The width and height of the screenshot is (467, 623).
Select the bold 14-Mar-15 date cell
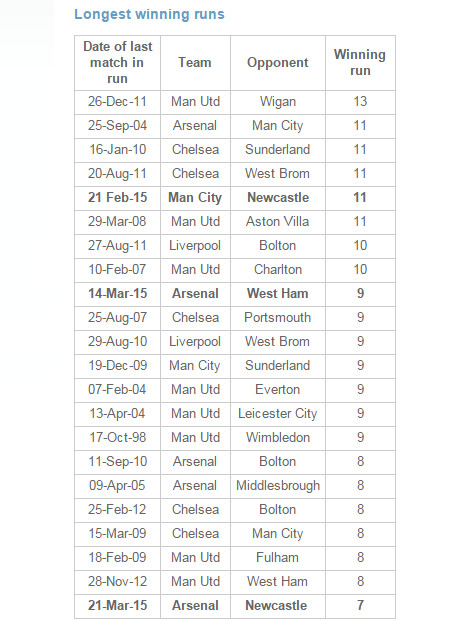point(117,294)
